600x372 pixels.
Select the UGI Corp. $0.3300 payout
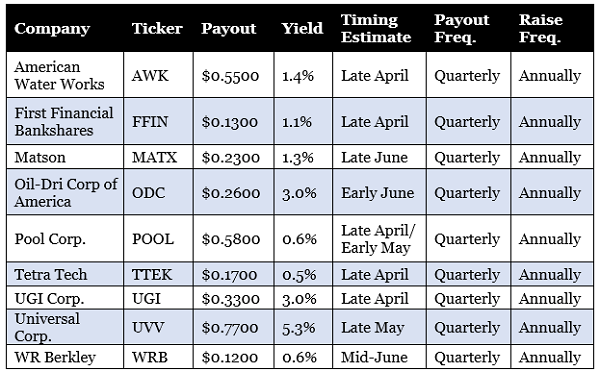[x=234, y=298]
